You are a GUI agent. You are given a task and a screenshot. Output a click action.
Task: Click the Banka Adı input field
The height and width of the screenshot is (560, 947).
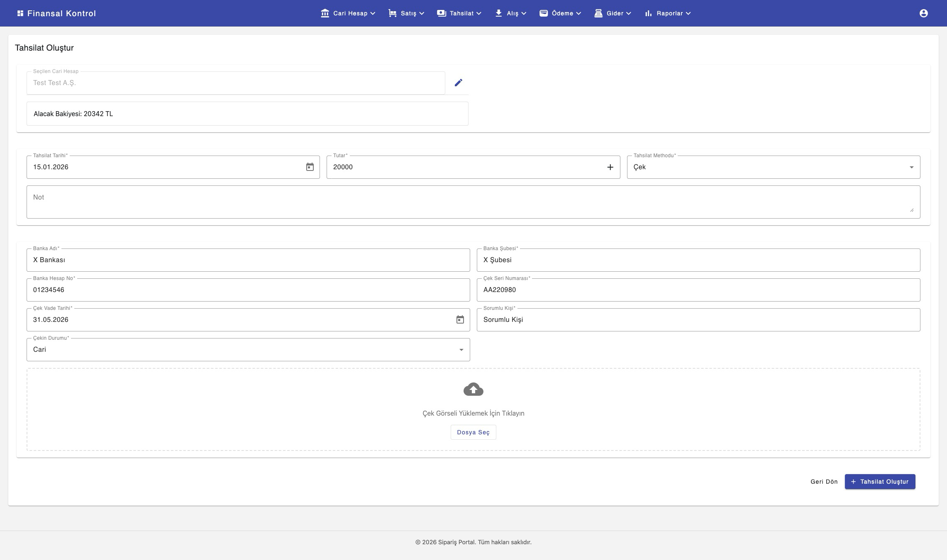tap(248, 260)
